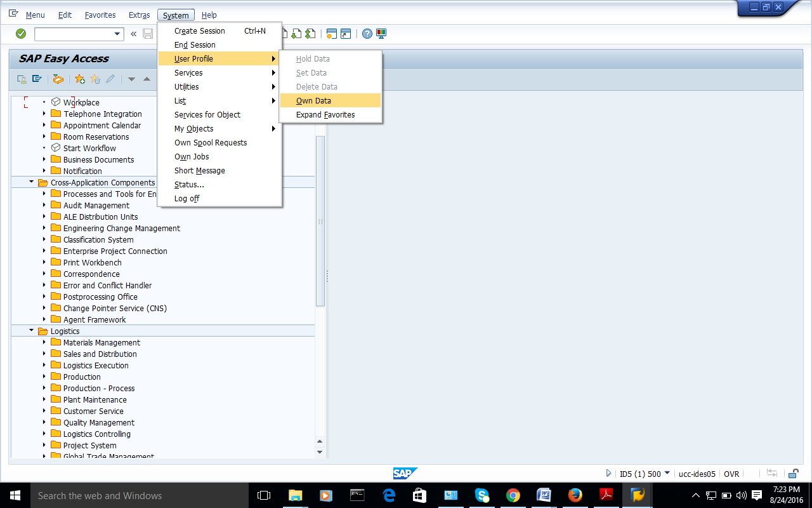812x508 pixels.
Task: Open the ID5 system info dropdown
Action: (666, 474)
